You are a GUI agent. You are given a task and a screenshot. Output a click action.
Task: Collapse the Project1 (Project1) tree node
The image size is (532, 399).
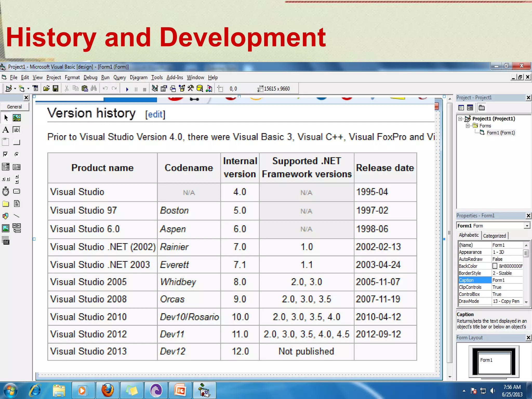(x=460, y=119)
